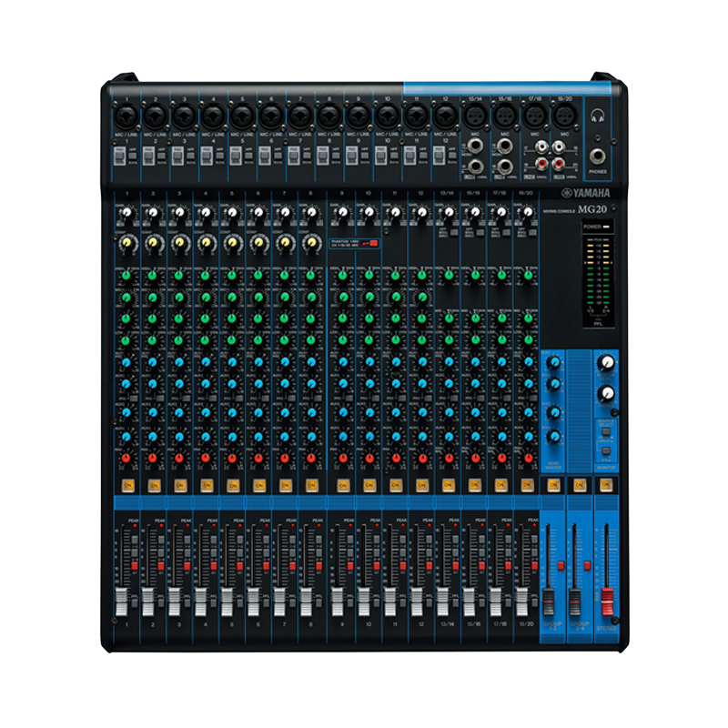Toggle the PAD switch on channel 1
Screen dimensions: 728x728
pyautogui.click(x=120, y=156)
